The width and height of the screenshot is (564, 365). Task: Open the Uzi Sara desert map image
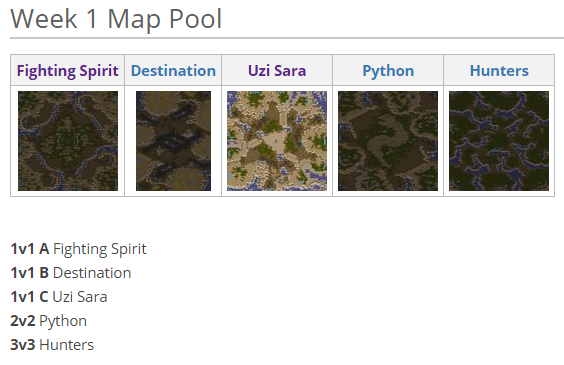click(277, 141)
